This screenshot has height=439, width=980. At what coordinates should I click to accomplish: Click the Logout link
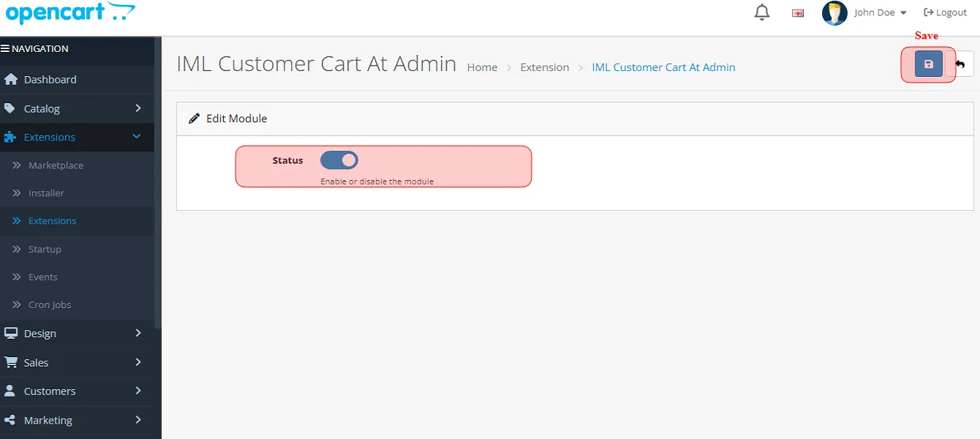coord(945,12)
